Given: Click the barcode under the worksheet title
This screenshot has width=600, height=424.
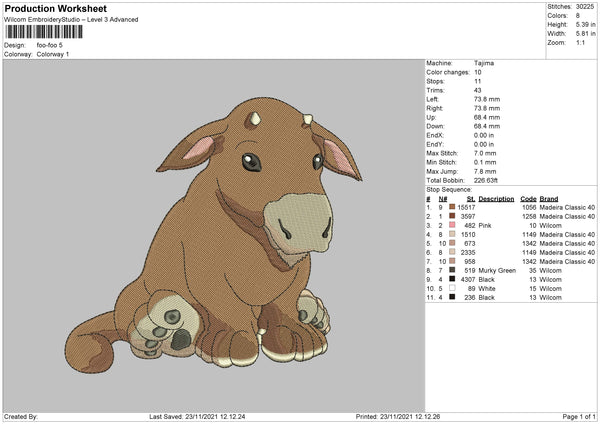Looking at the screenshot, I should click(x=46, y=33).
